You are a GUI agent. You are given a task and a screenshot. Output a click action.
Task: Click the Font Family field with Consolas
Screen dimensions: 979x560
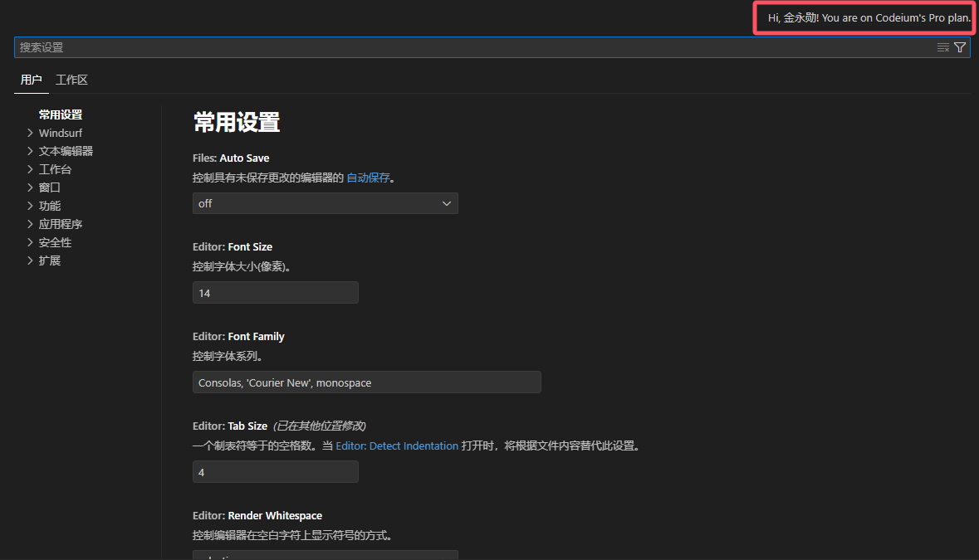tap(366, 382)
